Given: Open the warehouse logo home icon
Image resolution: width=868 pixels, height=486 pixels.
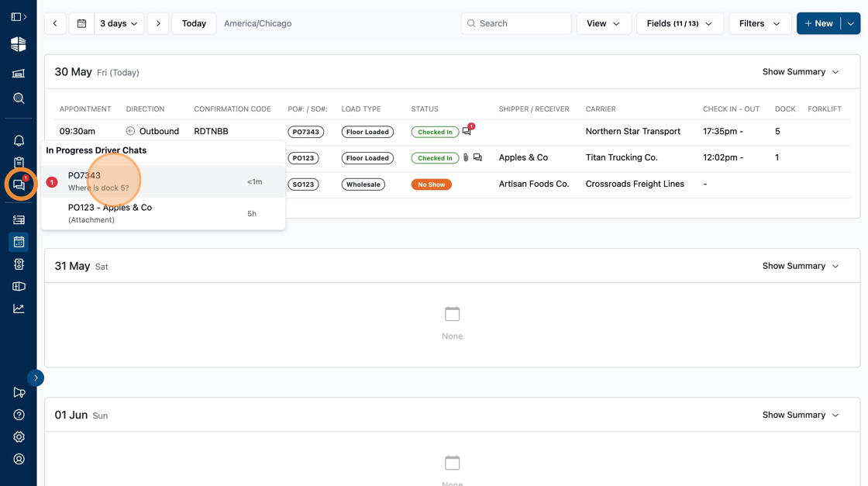Looking at the screenshot, I should pyautogui.click(x=19, y=44).
